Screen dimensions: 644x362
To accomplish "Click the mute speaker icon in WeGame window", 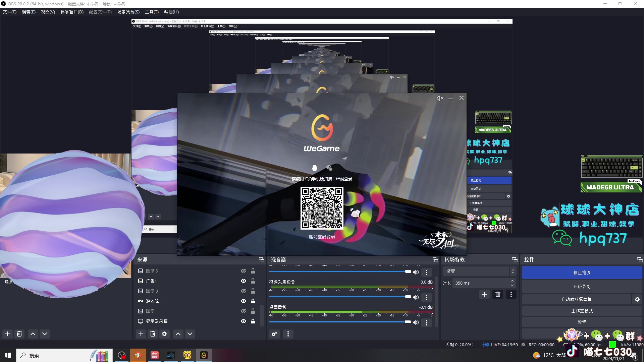I will pyautogui.click(x=440, y=98).
